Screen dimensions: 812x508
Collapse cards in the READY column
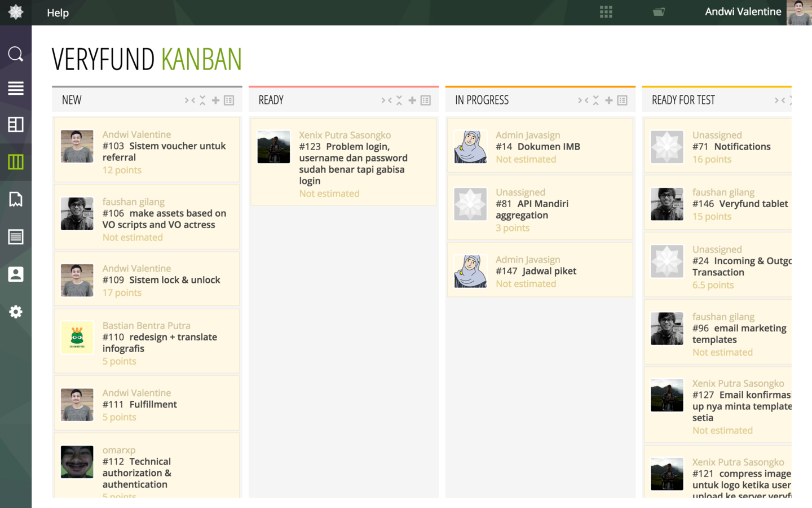(x=399, y=100)
